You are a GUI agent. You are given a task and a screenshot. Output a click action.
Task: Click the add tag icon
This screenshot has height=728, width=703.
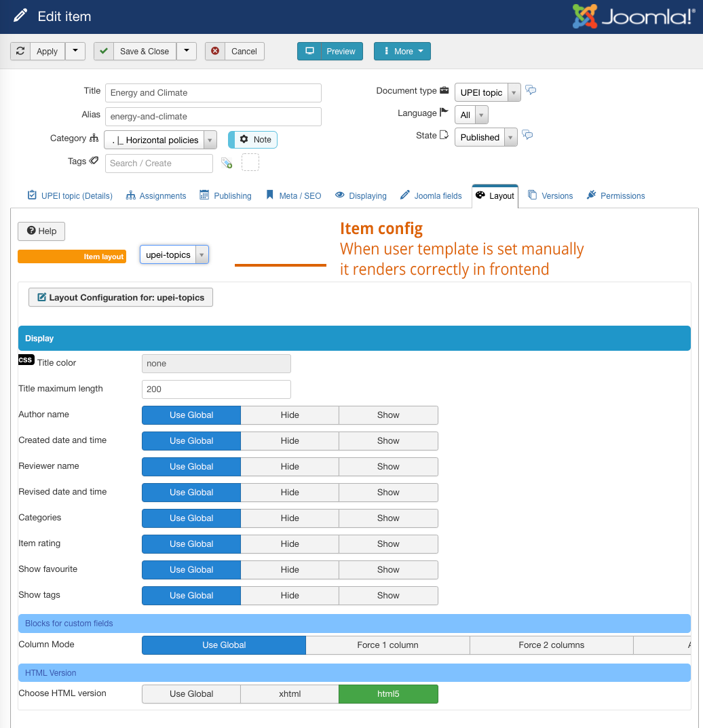(227, 163)
